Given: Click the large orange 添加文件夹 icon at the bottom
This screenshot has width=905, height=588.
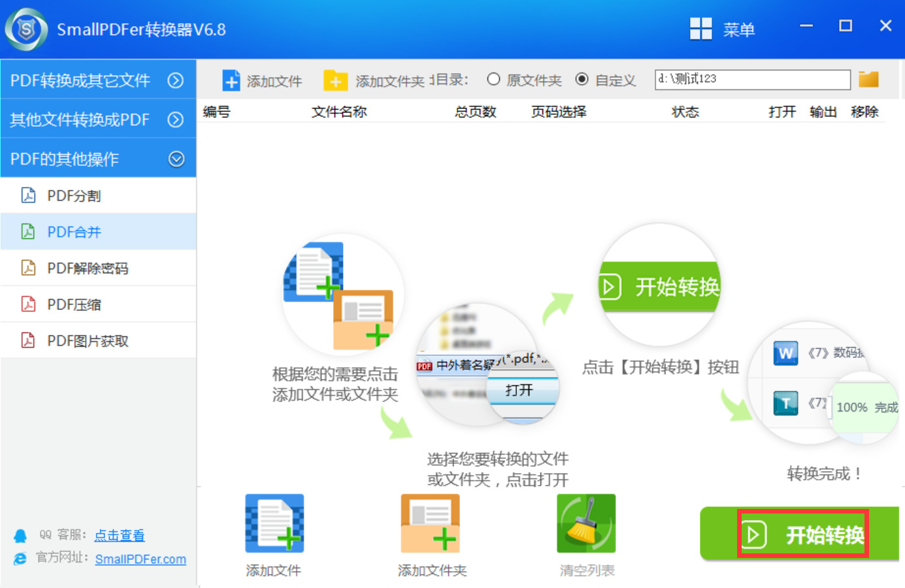Looking at the screenshot, I should pyautogui.click(x=431, y=523).
